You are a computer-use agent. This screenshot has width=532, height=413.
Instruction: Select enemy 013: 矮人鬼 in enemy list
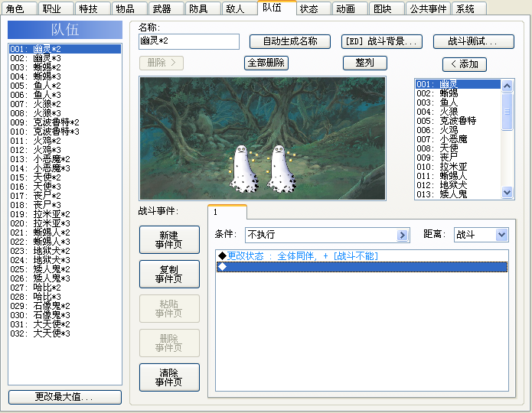[458, 194]
